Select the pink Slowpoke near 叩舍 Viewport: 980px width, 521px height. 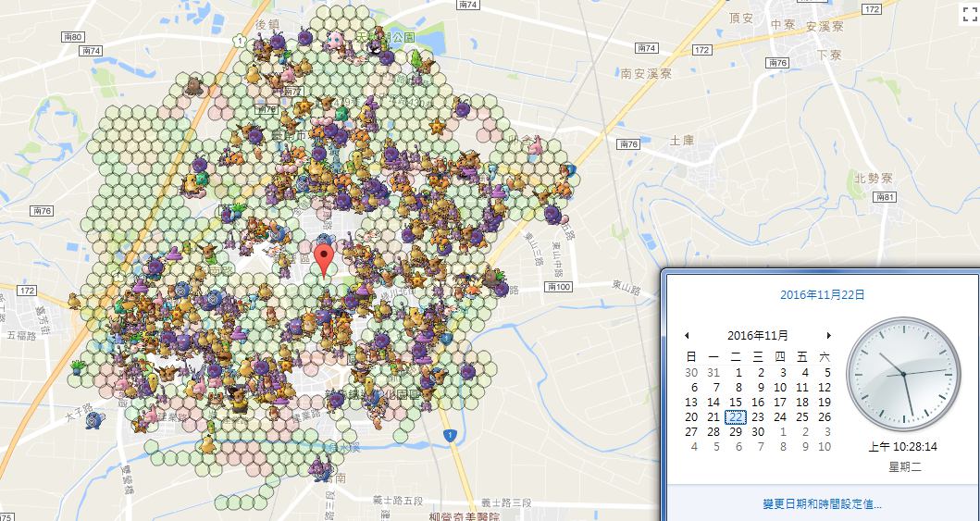click(x=535, y=146)
